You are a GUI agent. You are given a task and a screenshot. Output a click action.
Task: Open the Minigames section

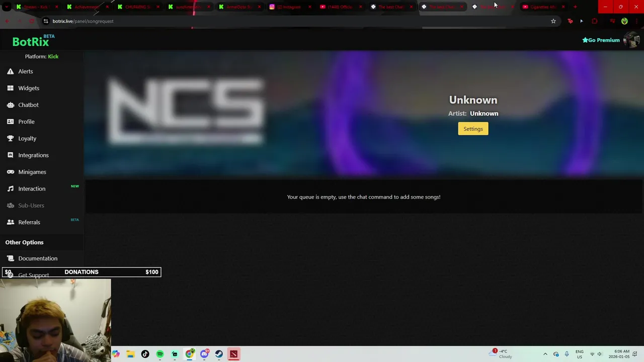coord(26,172)
